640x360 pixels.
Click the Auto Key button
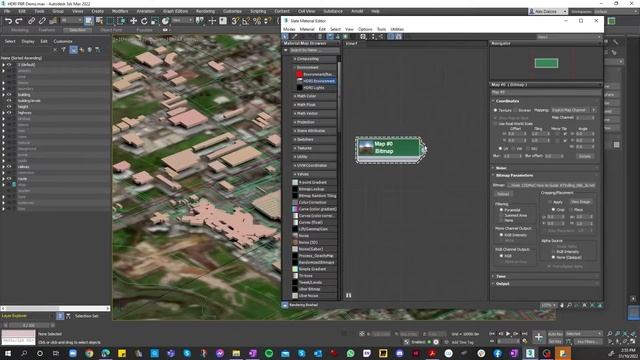[555, 334]
